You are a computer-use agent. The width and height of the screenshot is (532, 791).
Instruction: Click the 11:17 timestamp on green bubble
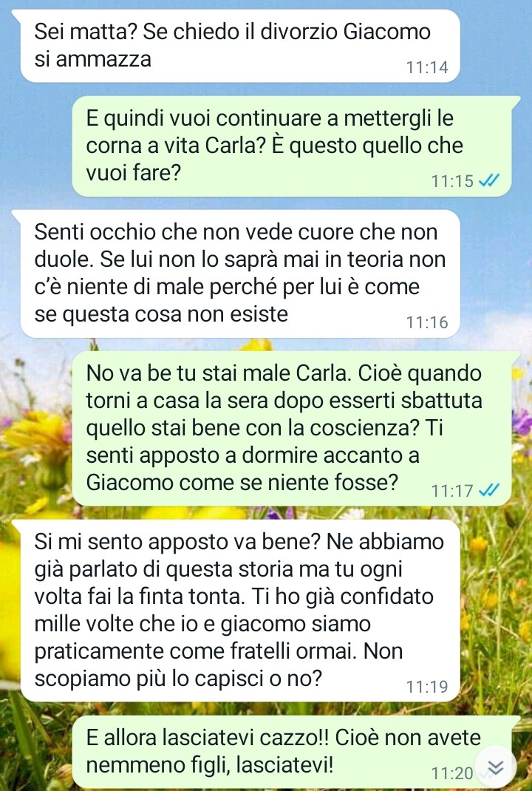452,490
